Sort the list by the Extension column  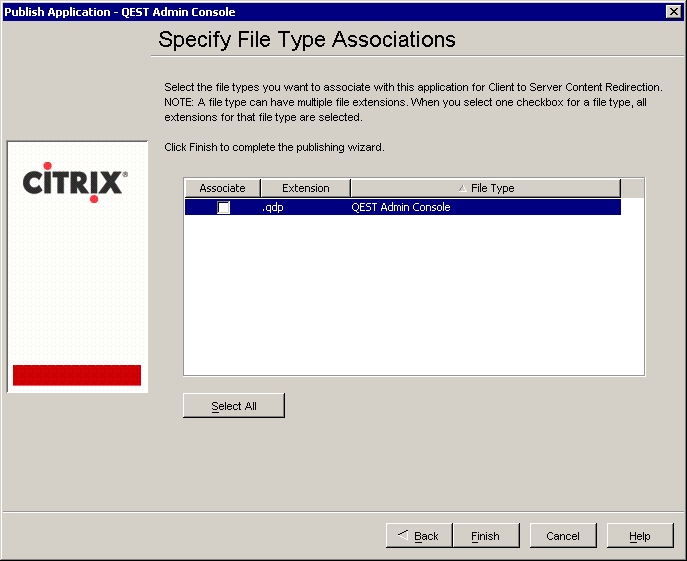click(x=305, y=188)
